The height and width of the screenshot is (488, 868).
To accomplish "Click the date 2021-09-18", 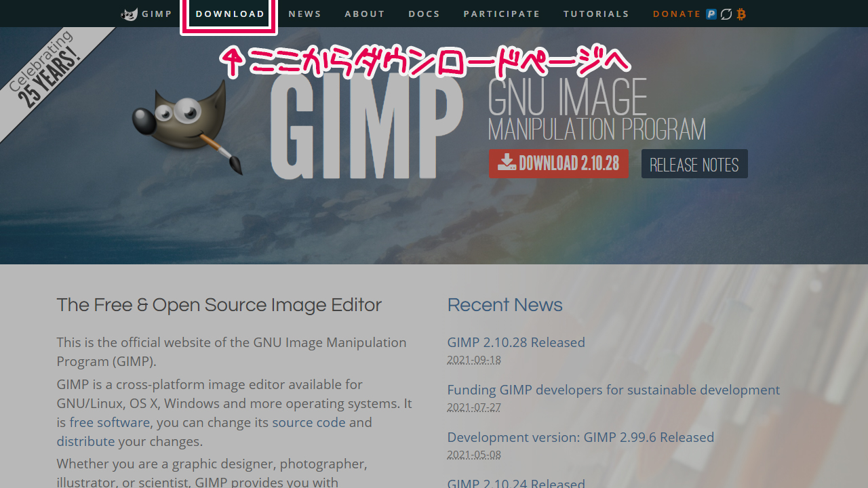I will pyautogui.click(x=474, y=360).
